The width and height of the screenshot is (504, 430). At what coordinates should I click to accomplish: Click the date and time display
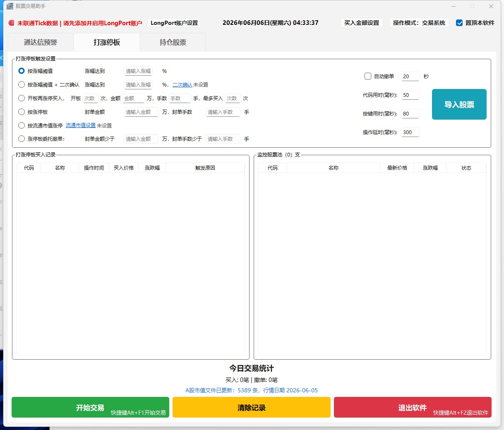click(x=271, y=23)
